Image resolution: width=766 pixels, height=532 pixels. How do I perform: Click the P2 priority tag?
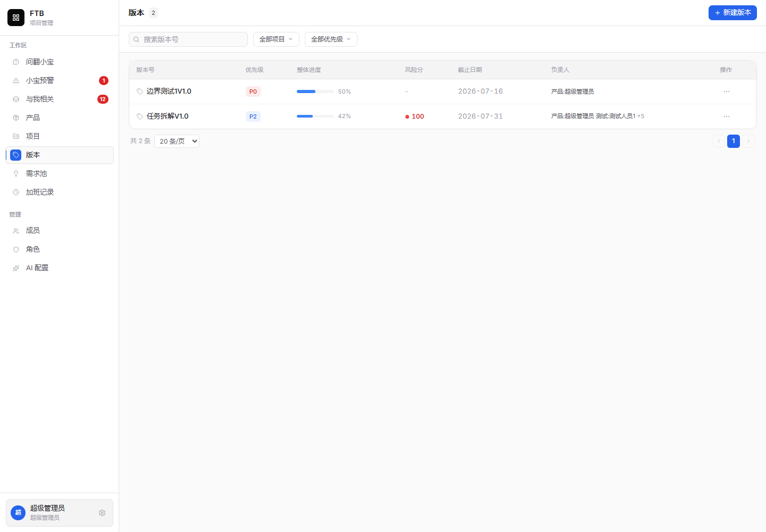point(253,117)
